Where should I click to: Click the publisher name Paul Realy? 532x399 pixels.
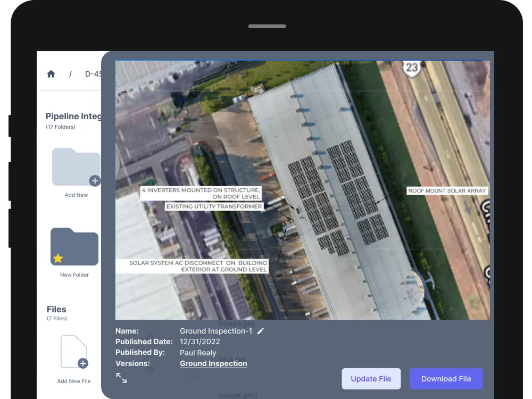198,353
